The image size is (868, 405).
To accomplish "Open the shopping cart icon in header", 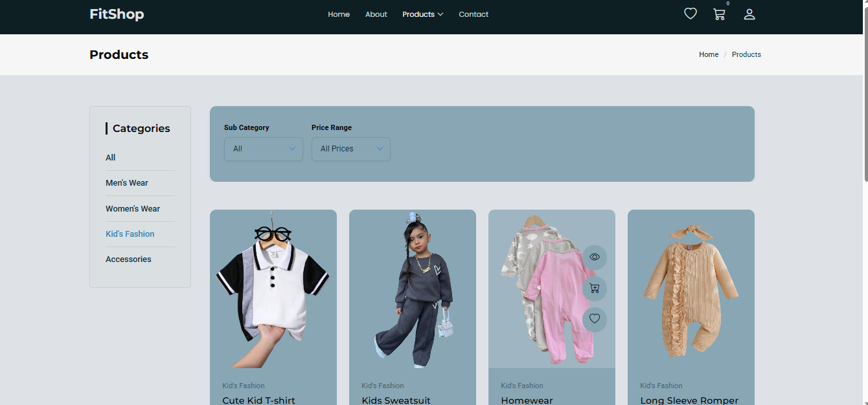I will tap(719, 14).
